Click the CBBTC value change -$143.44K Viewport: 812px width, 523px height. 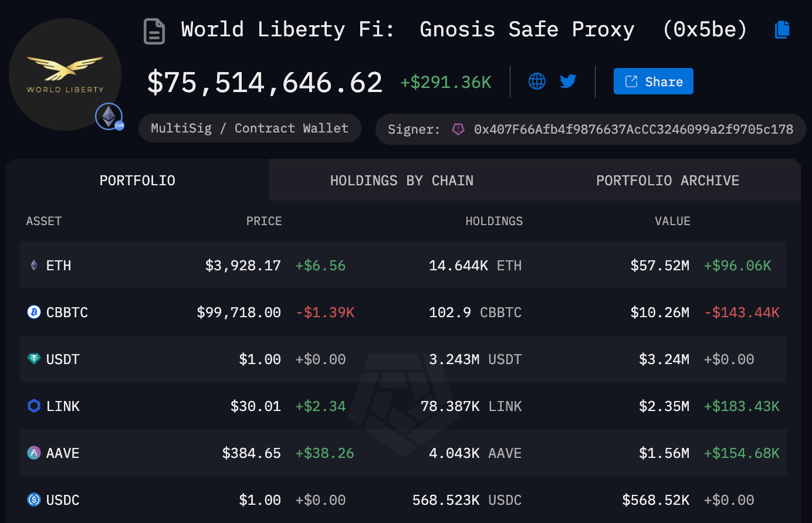click(742, 313)
